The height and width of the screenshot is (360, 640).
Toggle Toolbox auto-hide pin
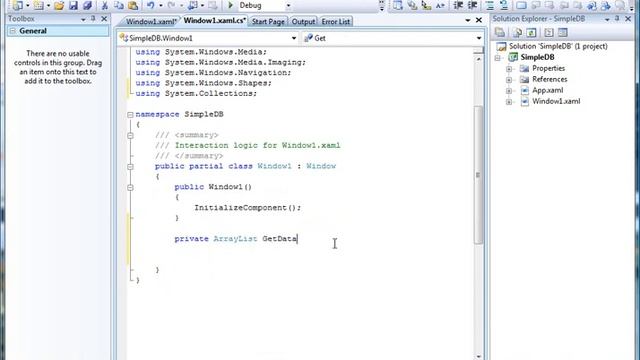click(x=93, y=19)
